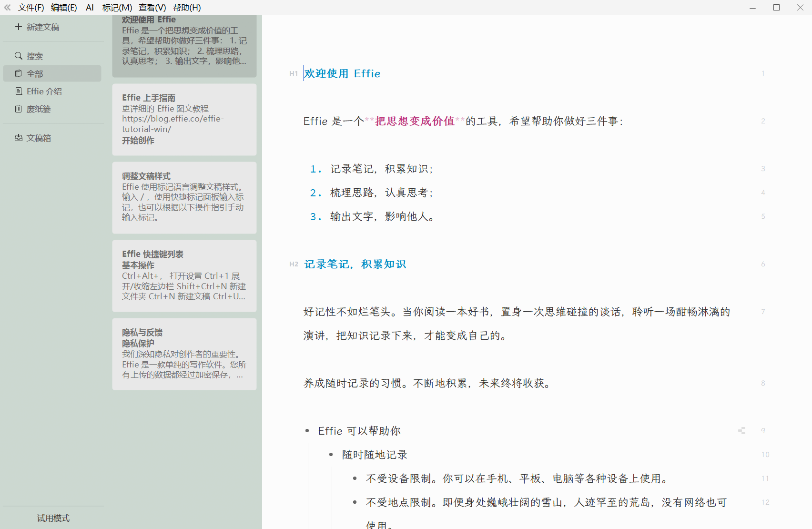Image resolution: width=812 pixels, height=529 pixels.
Task: Open the 调整文稿样式 document card
Action: pos(184,198)
